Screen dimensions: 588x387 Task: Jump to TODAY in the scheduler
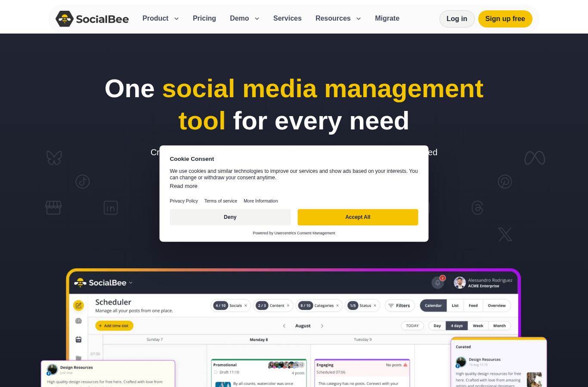pyautogui.click(x=412, y=326)
